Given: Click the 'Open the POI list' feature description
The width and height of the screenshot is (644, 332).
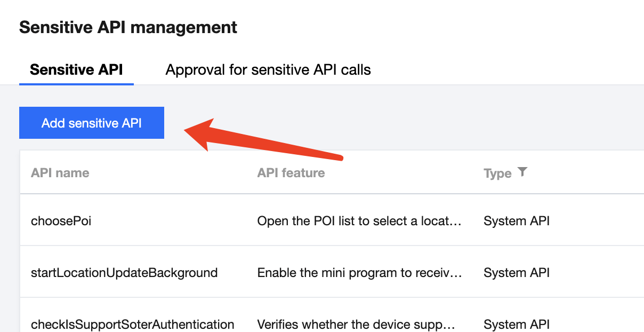Looking at the screenshot, I should (359, 220).
